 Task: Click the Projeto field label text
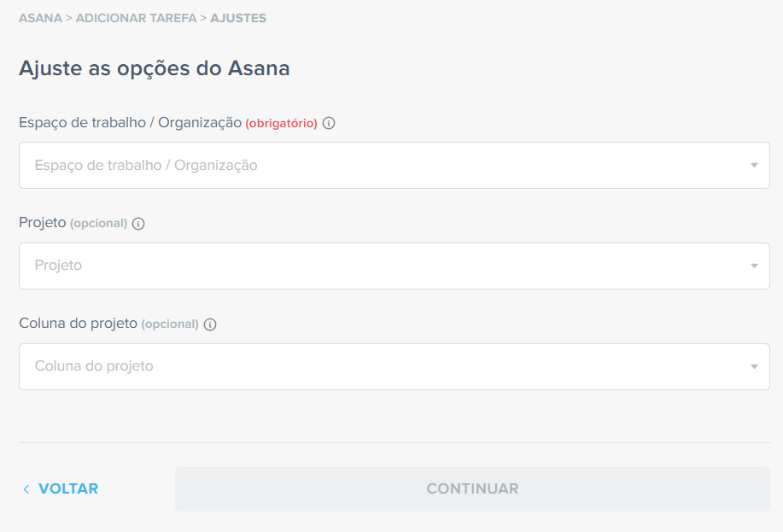pos(43,223)
